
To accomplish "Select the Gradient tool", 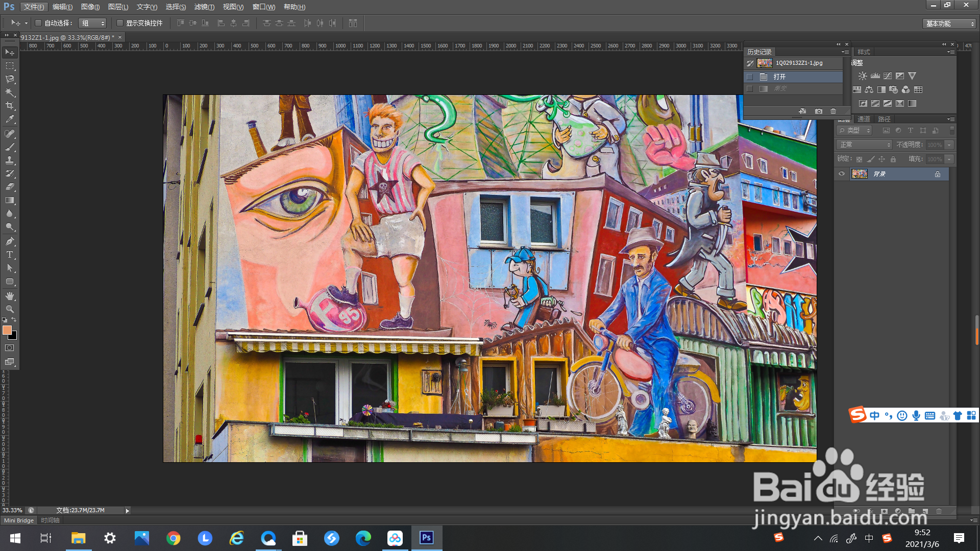I will click(x=10, y=200).
